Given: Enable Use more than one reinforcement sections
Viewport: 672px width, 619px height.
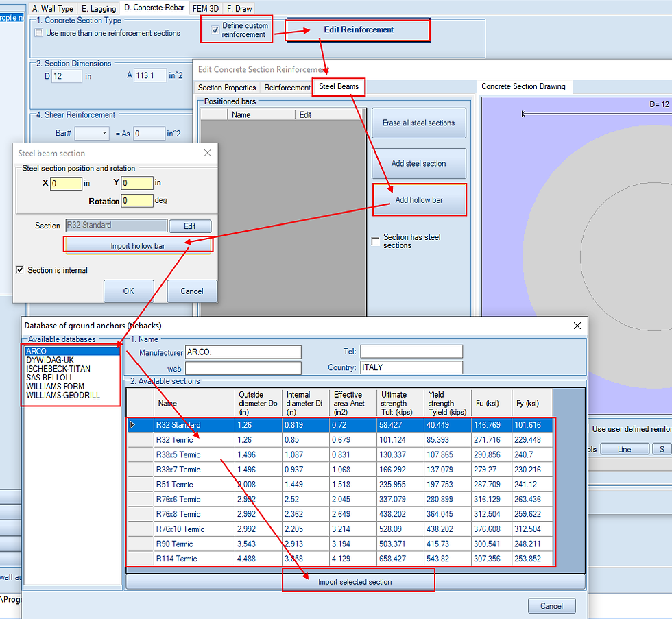Looking at the screenshot, I should (39, 33).
